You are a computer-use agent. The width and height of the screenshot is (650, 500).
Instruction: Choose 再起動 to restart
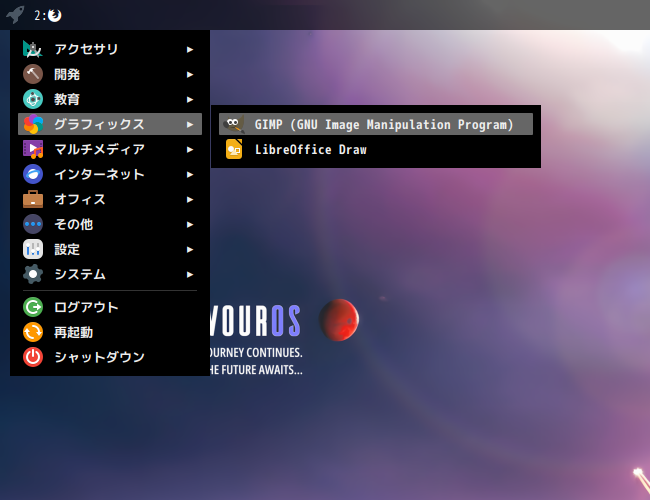tap(110, 332)
